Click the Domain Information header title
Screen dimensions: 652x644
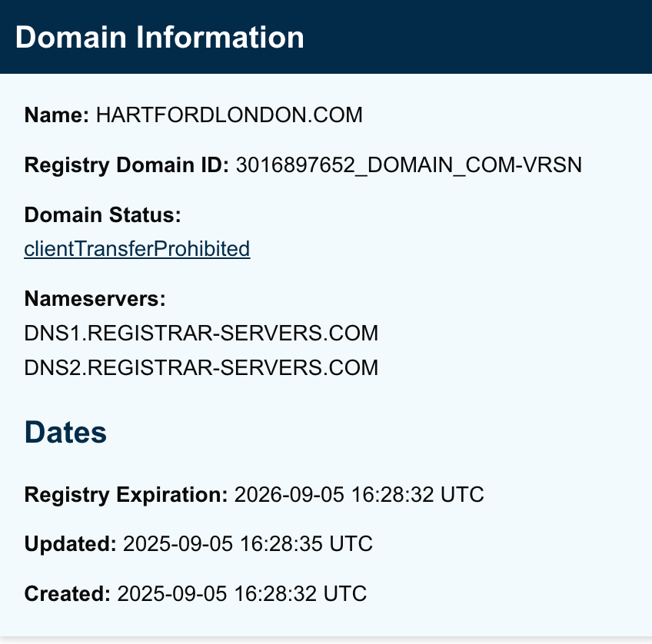pyautogui.click(x=159, y=37)
